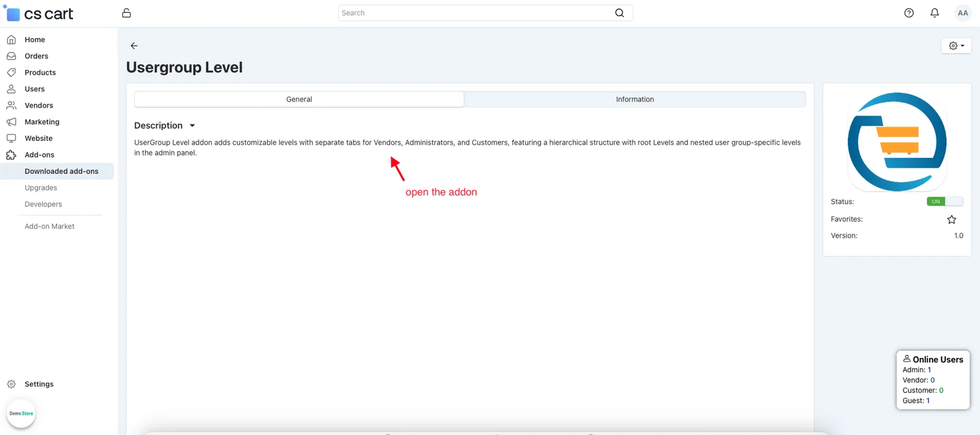The height and width of the screenshot is (435, 980).
Task: Click the Online Users panel heading
Action: pos(933,360)
